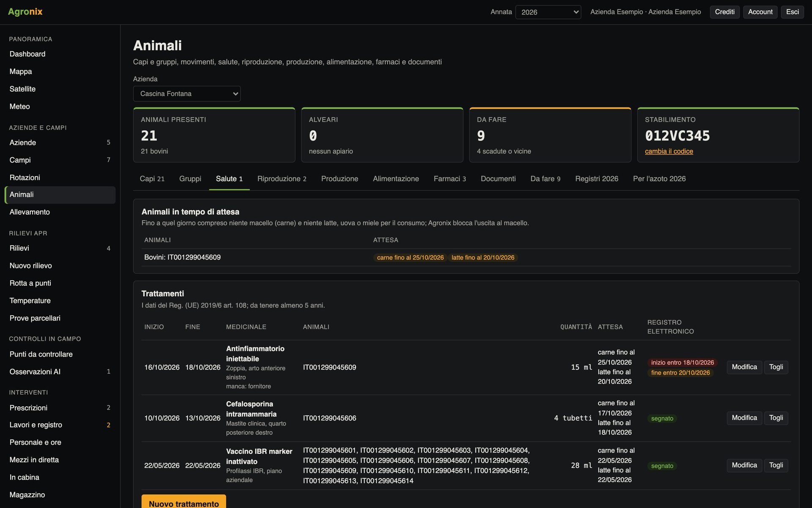Image resolution: width=812 pixels, height=508 pixels.
Task: Click Togli for Cefalosporina intramammaria treatment
Action: 776,418
